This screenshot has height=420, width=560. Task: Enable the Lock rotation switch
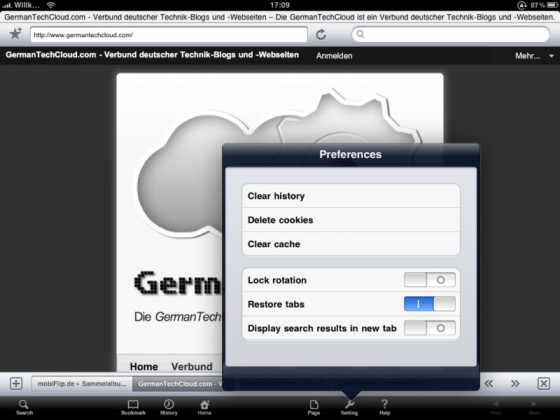tap(430, 280)
